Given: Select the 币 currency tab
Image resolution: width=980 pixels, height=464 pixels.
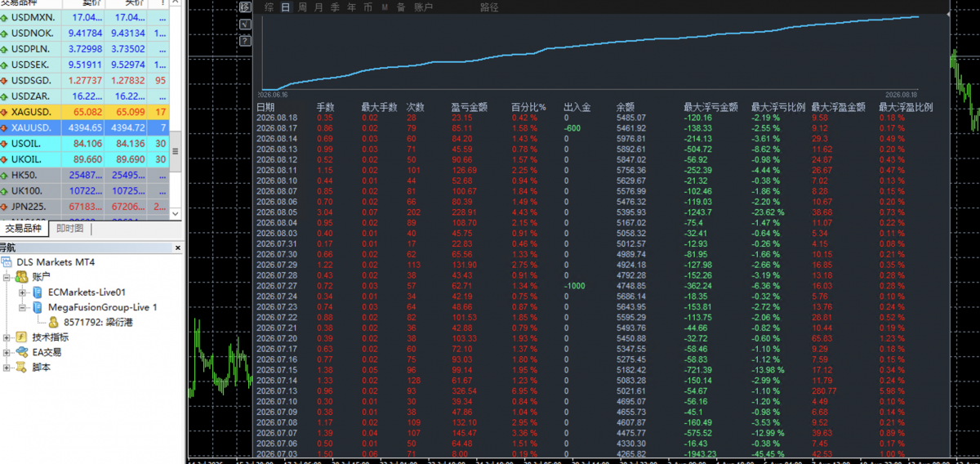Looking at the screenshot, I should 367,7.
